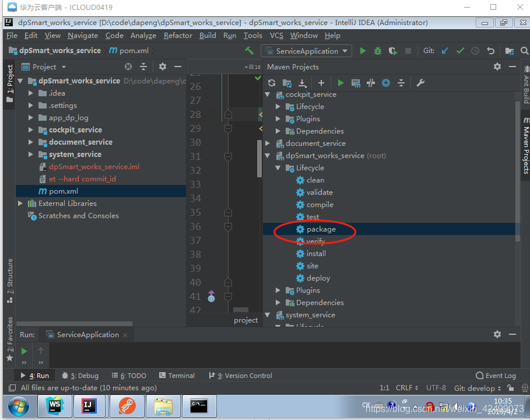Close the ServiceApplication run tab
The height and width of the screenshot is (420, 530).
pyautogui.click(x=125, y=335)
